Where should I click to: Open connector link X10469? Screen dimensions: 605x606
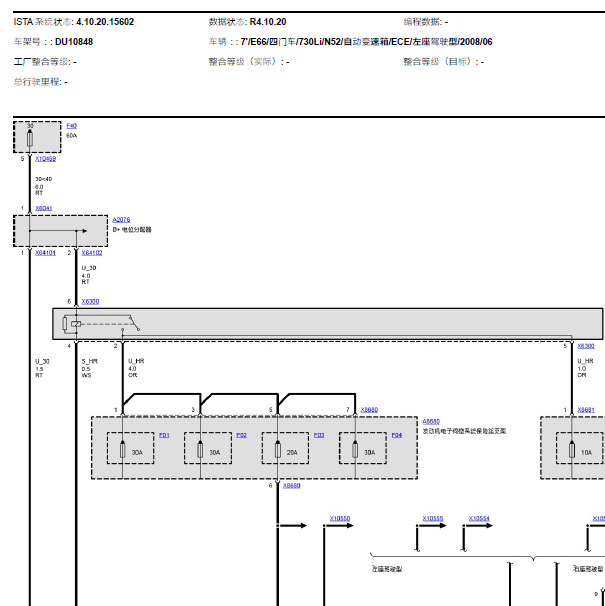(45, 159)
